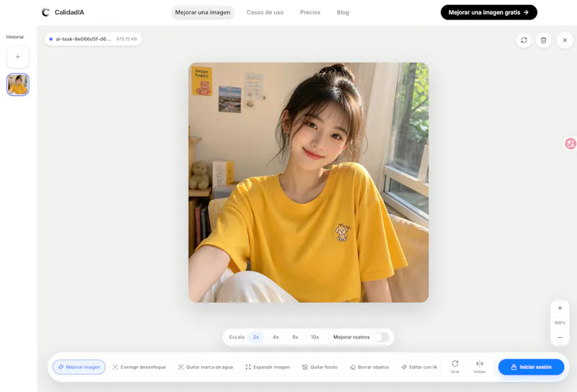This screenshot has width=577, height=392.
Task: Select Borrar objetos tool
Action: pos(369,367)
